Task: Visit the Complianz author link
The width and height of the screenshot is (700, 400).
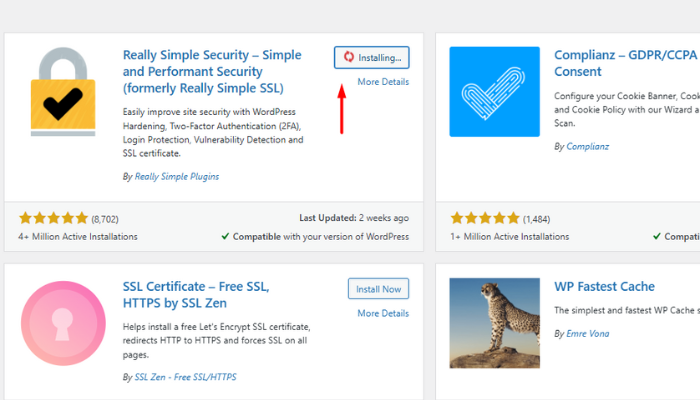Action: [x=587, y=146]
